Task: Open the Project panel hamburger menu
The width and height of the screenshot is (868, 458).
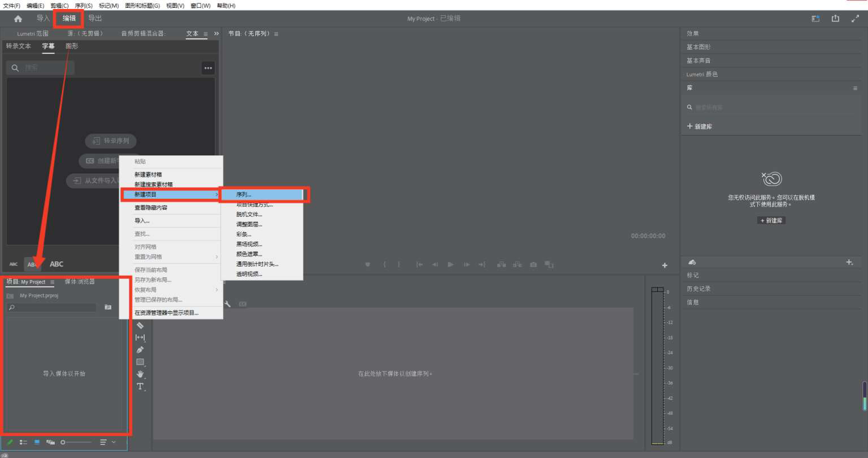Action: [x=53, y=282]
